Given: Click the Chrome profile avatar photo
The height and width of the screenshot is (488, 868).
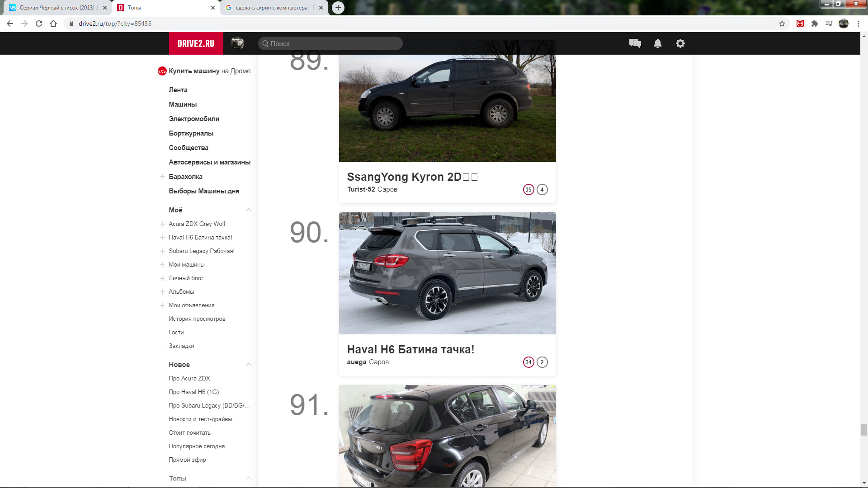Looking at the screenshot, I should click(x=844, y=23).
